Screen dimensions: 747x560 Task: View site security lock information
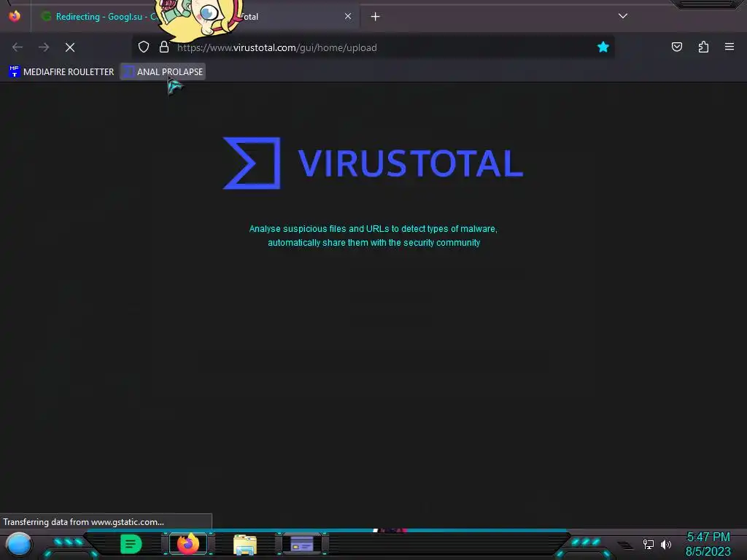(164, 47)
